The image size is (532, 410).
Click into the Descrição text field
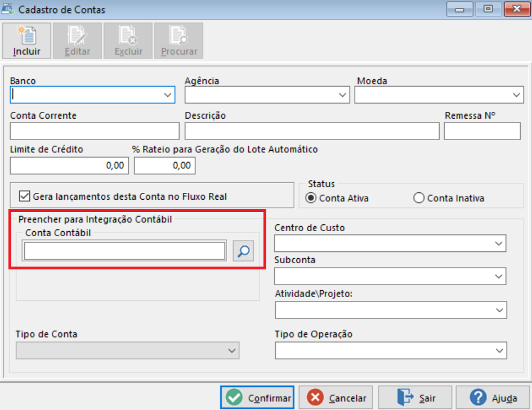coord(312,131)
